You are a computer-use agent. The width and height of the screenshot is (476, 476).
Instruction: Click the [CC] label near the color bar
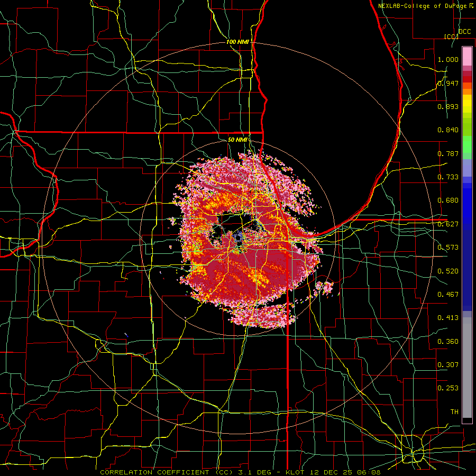451,36
